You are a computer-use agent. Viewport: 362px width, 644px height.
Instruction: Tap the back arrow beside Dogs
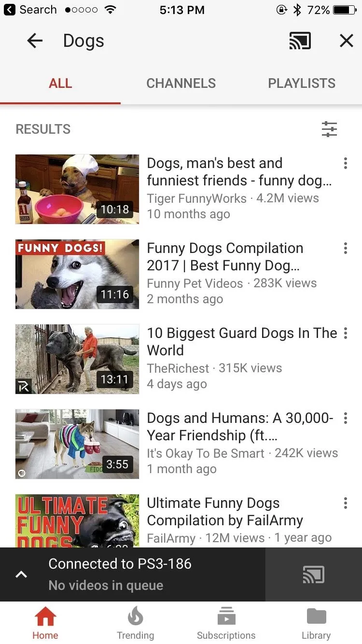35,41
